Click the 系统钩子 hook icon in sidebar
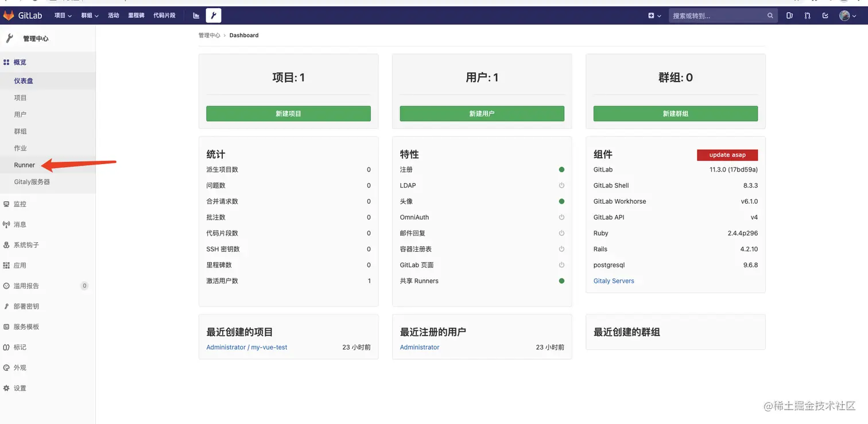This screenshot has height=424, width=868. (x=6, y=245)
